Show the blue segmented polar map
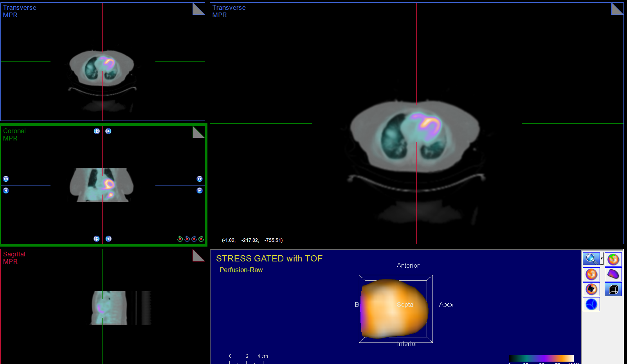 coord(591,304)
